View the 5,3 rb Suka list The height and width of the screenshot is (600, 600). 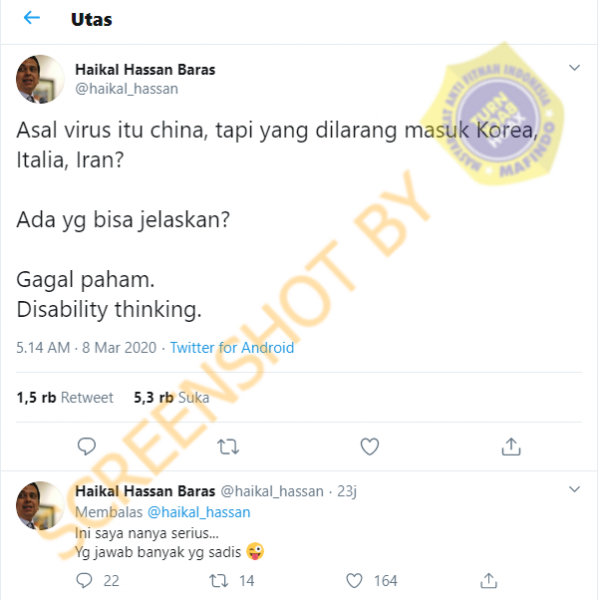coord(171,398)
